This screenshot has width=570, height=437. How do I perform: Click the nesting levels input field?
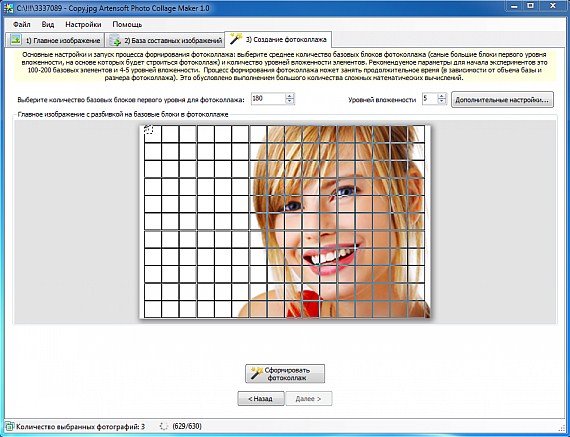(430, 99)
